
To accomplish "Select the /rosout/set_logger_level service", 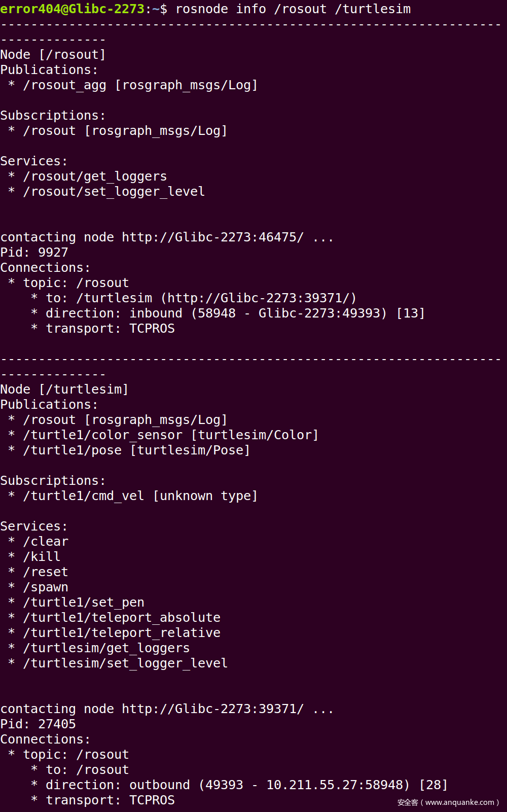I will 114,192.
